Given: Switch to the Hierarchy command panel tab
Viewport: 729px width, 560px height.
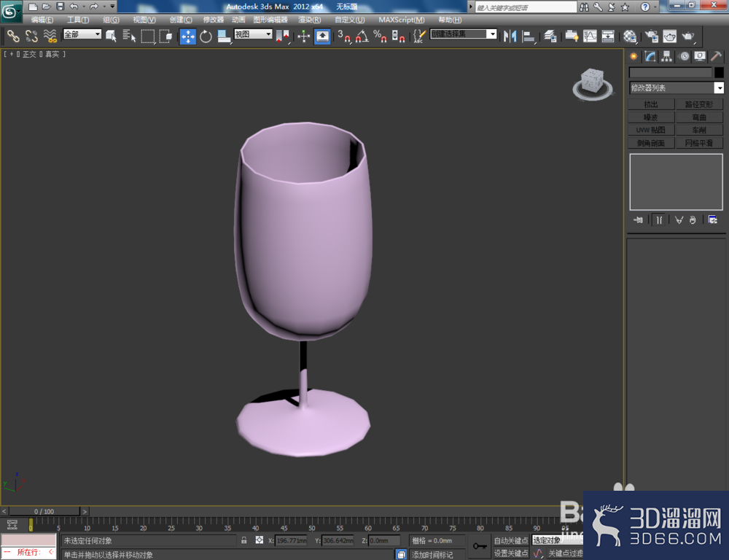Looking at the screenshot, I should pos(667,57).
